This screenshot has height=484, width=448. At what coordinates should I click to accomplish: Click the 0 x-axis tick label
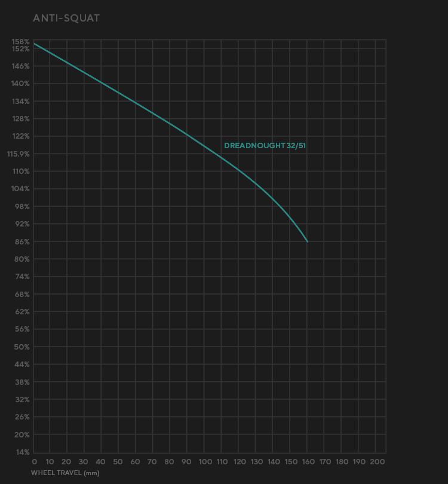[x=34, y=462]
